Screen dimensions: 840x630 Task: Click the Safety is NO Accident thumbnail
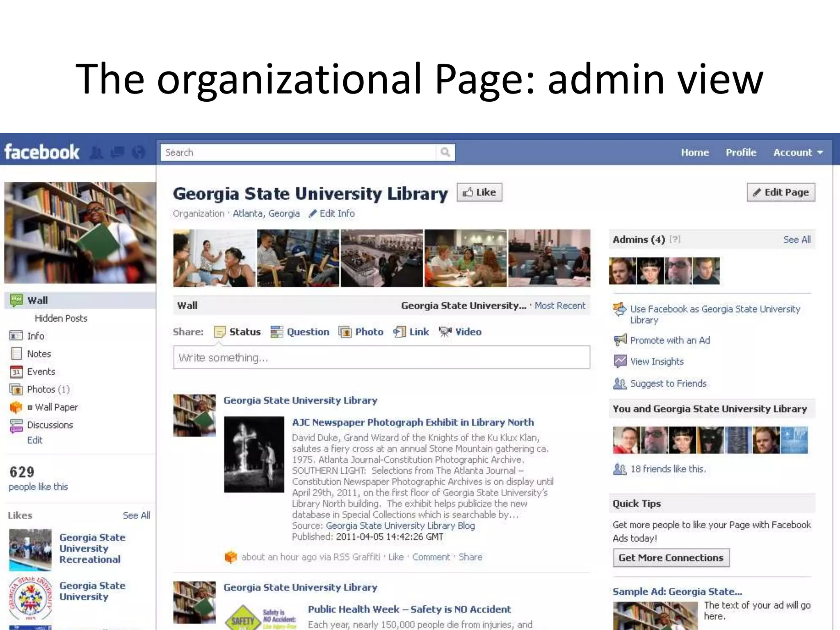pos(261,616)
